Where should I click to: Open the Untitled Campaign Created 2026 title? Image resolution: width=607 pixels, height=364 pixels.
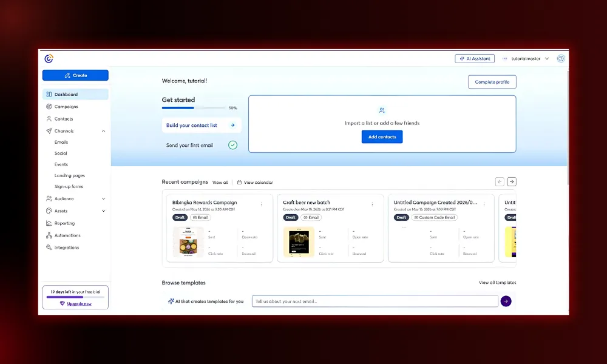tap(435, 202)
